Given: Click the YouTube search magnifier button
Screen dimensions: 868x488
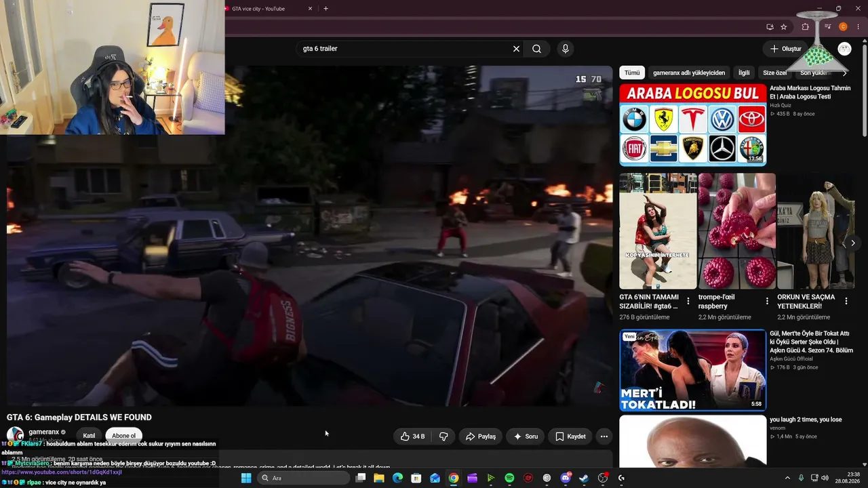Looking at the screenshot, I should tap(536, 49).
